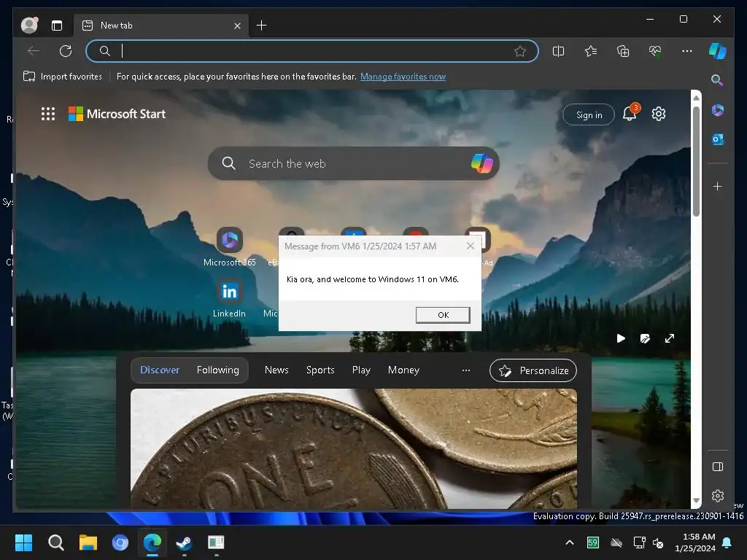The image size is (747, 560).
Task: Click the Search the web box
Action: 354,164
